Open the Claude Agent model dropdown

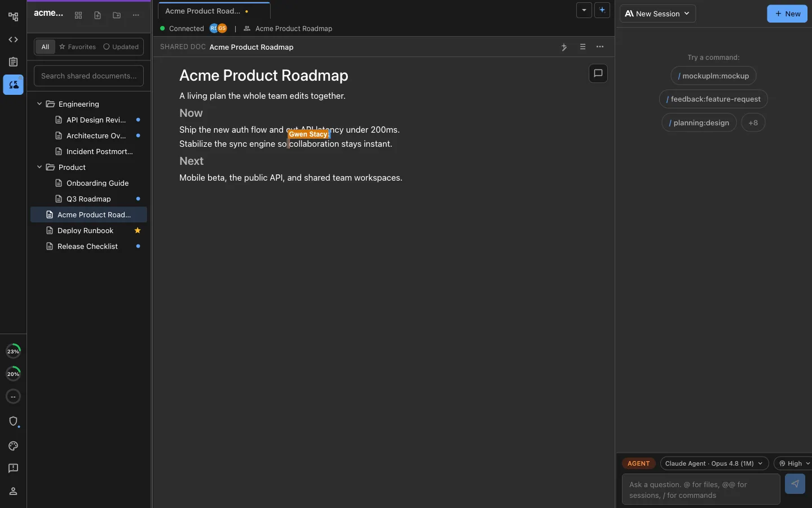(x=714, y=463)
